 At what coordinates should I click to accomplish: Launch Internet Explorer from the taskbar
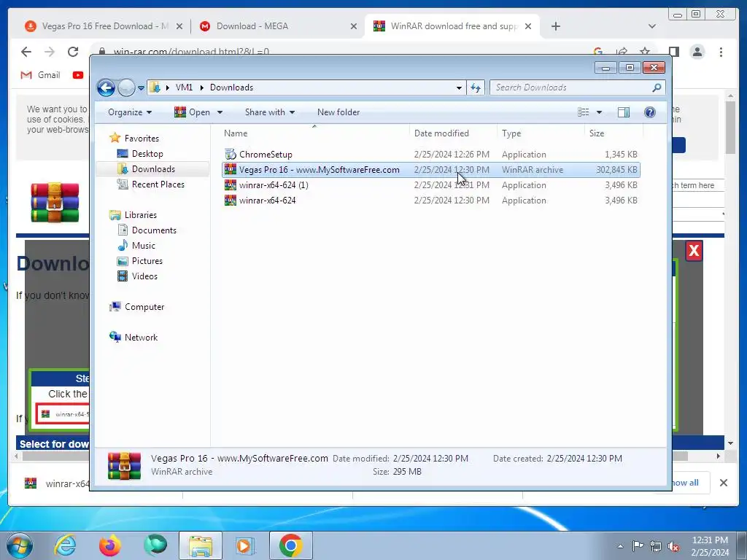65,545
